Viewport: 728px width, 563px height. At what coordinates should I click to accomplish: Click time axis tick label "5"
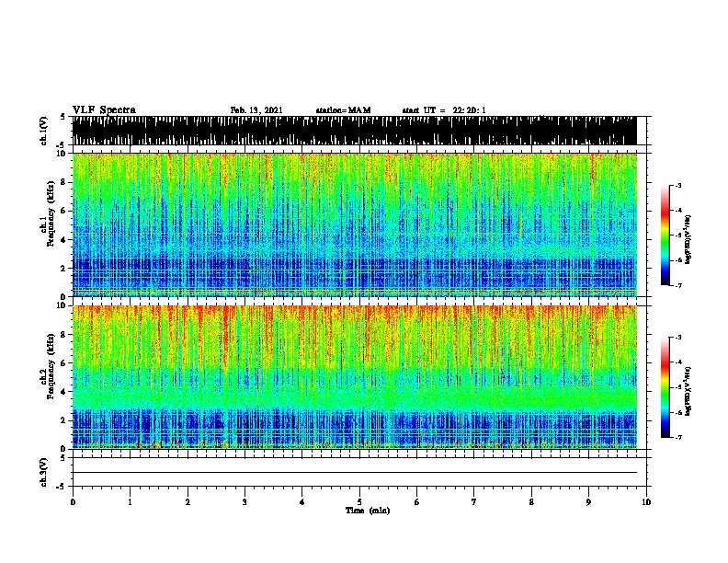359,502
